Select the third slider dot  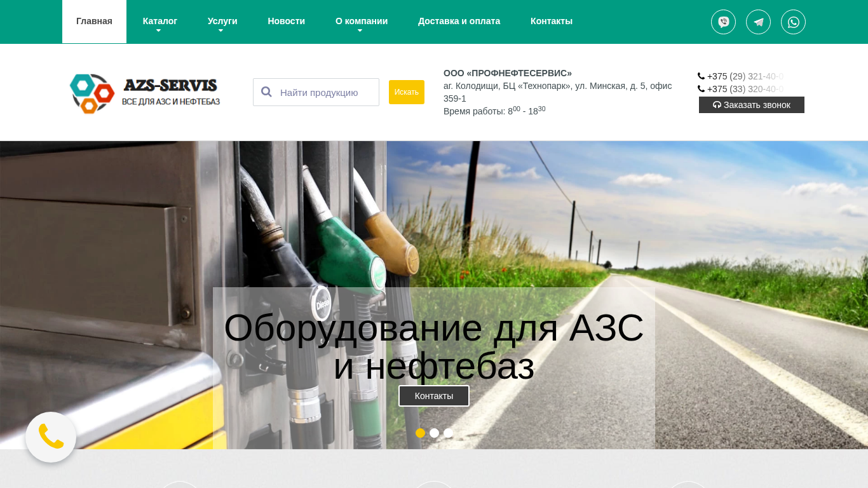coord(448,433)
